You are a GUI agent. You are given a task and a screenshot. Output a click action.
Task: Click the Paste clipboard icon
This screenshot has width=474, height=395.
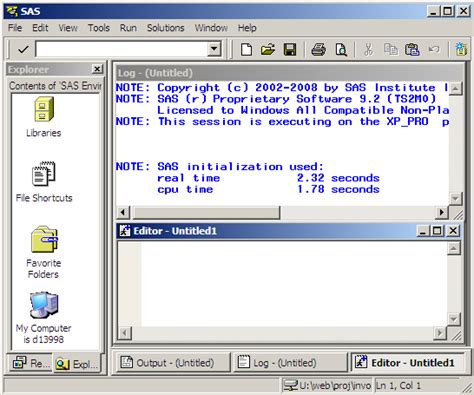412,50
